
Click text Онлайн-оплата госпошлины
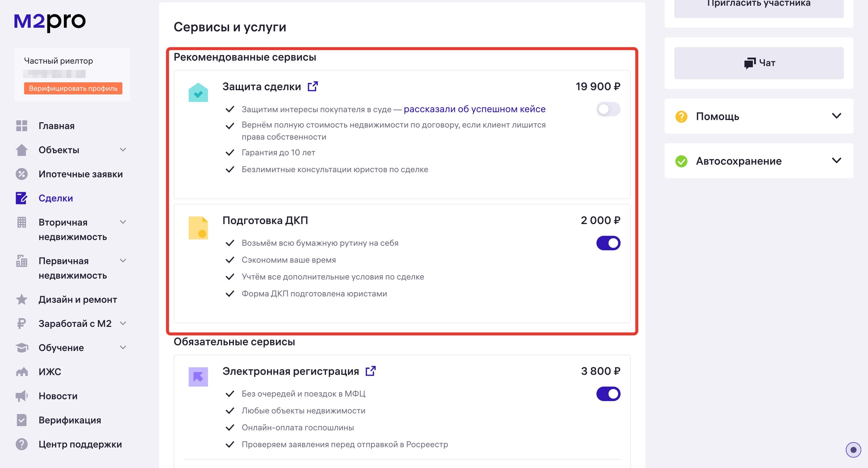(x=298, y=428)
